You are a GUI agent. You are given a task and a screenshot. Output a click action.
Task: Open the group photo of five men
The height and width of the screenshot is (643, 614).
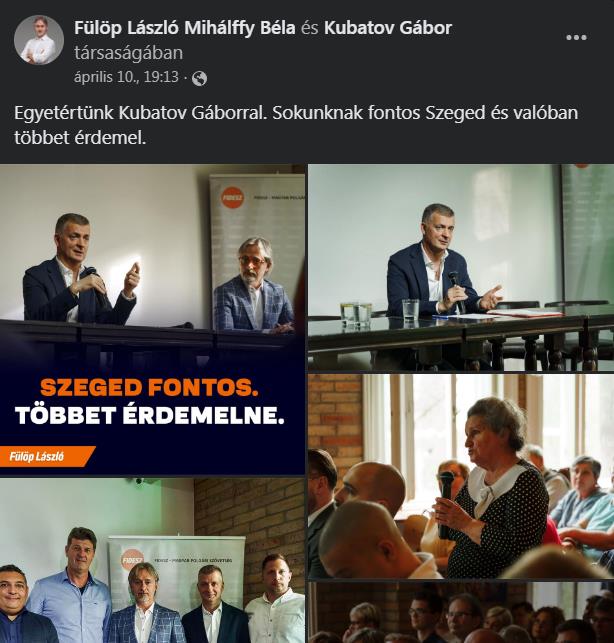tap(152, 561)
